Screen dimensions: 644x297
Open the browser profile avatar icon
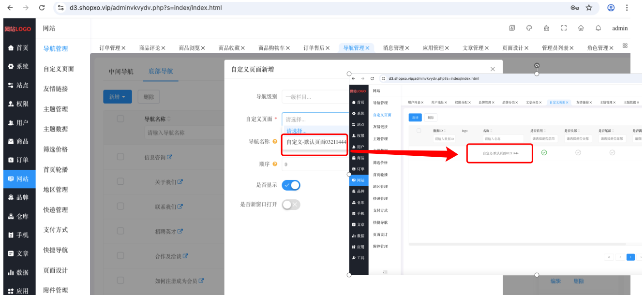tap(611, 8)
